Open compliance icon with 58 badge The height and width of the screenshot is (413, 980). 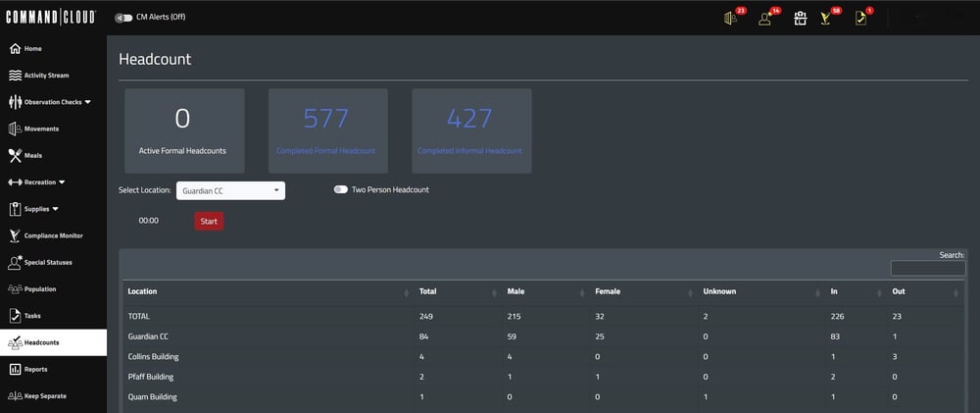826,19
